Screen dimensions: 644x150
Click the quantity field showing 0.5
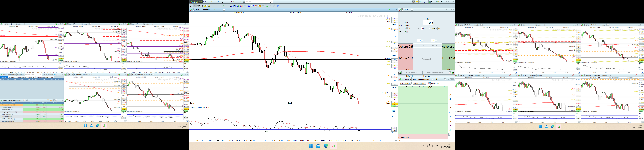(x=428, y=23)
